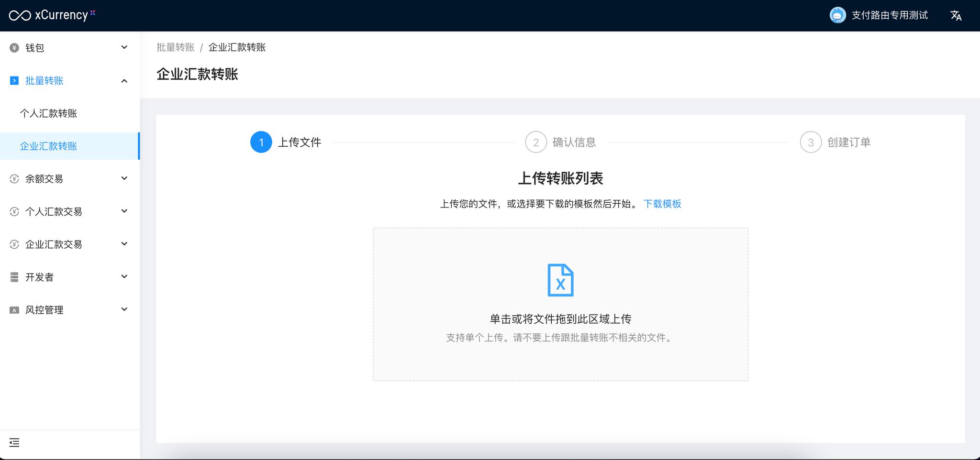Click the file upload drop zone text
The width and height of the screenshot is (980, 460).
click(560, 319)
